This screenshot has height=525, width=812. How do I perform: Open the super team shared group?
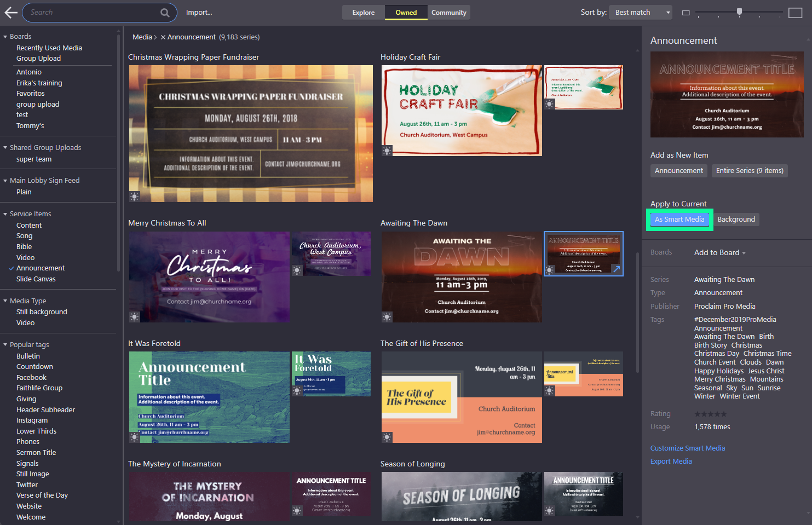(x=34, y=159)
